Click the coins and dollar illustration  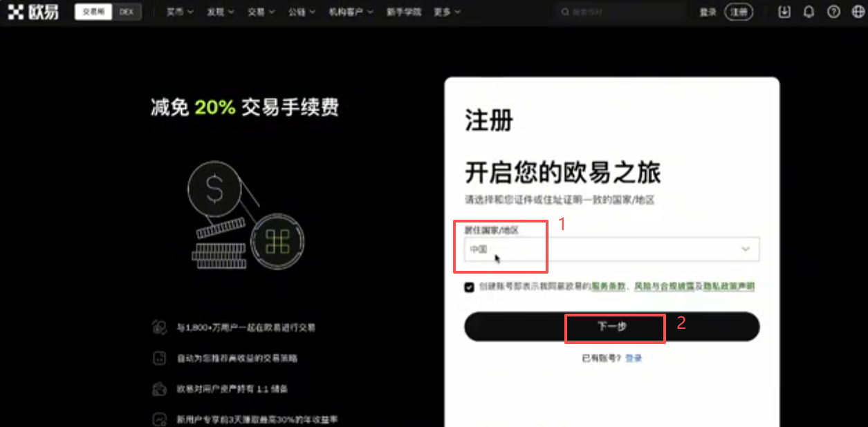pos(246,216)
